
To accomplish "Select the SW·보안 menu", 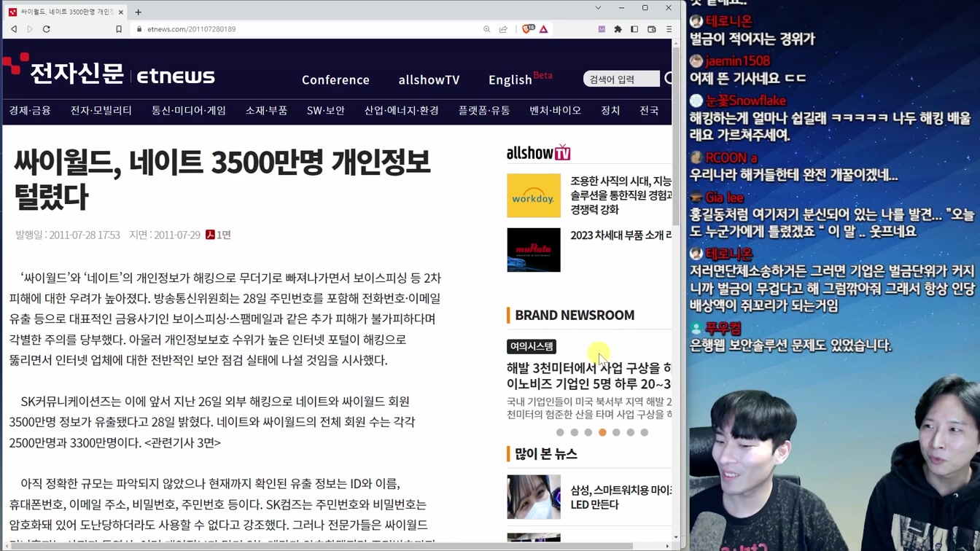I will point(325,111).
